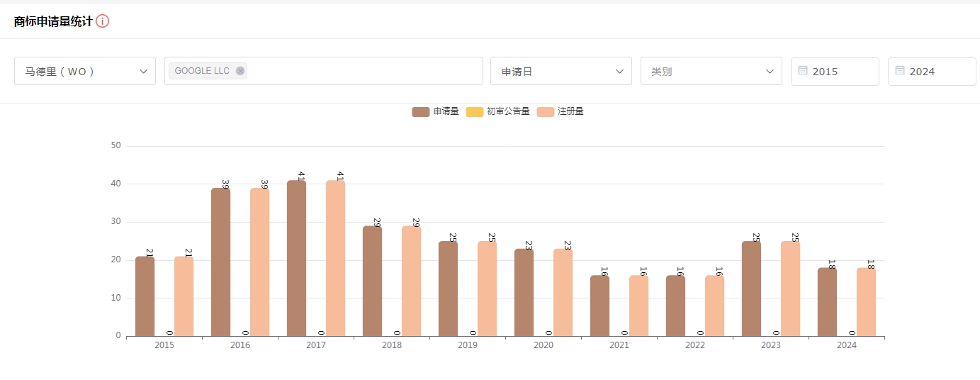Expand the 申请日 date type dropdown
This screenshot has height=380, width=980.
click(x=561, y=71)
